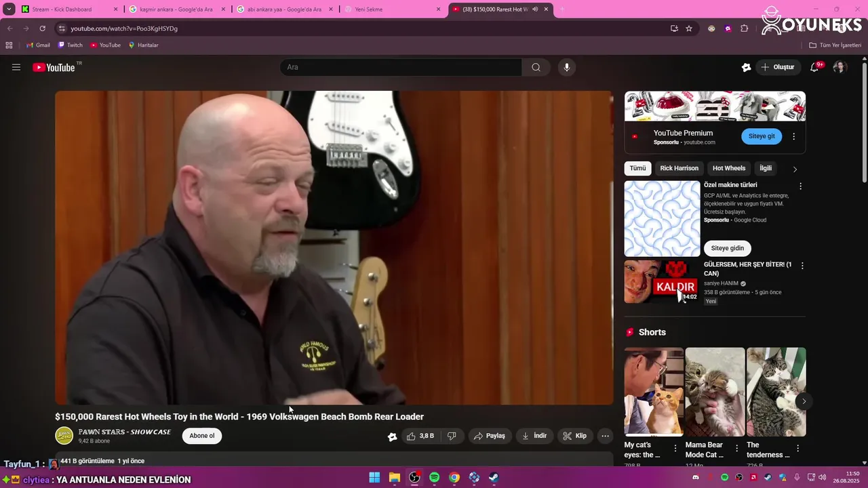This screenshot has width=868, height=488.
Task: Open the sparkle icon beside the like button
Action: (392, 436)
